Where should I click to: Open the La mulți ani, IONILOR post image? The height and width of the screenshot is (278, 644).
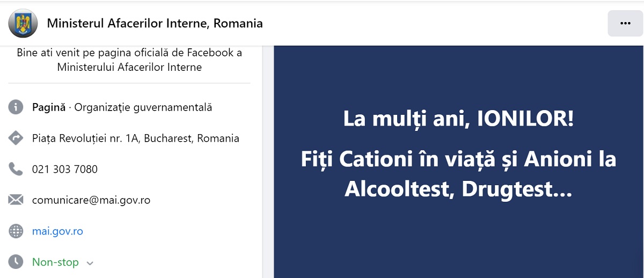(x=459, y=162)
